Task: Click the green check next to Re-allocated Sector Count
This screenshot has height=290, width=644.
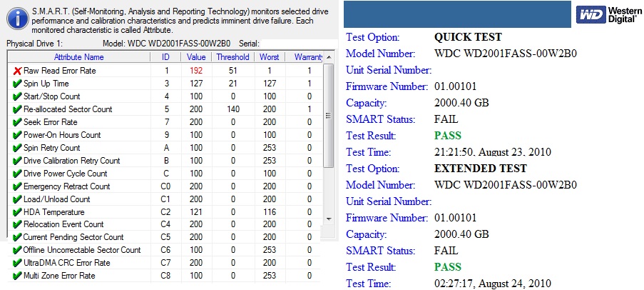Action: coord(17,109)
